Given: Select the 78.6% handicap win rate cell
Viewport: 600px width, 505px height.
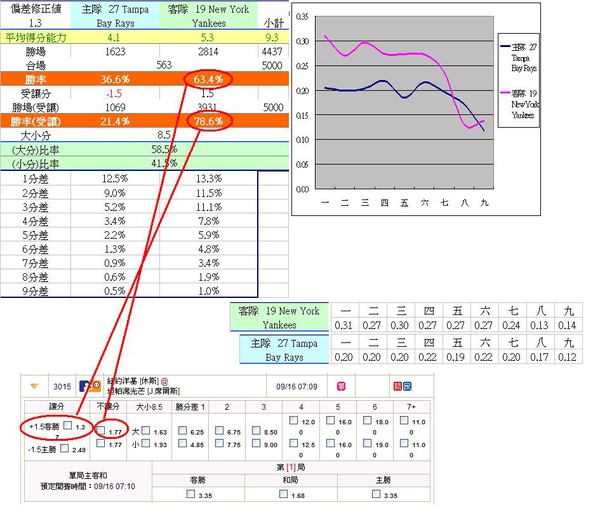Looking at the screenshot, I should (208, 121).
